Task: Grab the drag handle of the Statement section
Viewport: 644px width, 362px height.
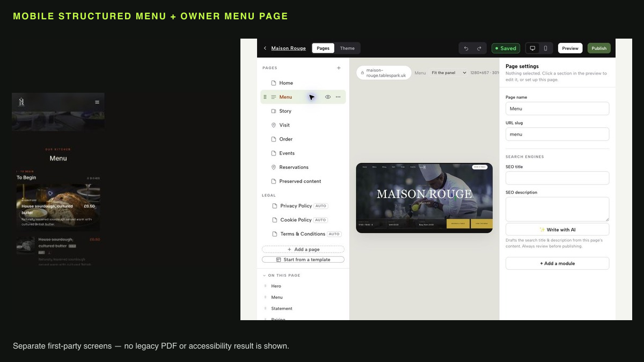Action: click(x=265, y=309)
